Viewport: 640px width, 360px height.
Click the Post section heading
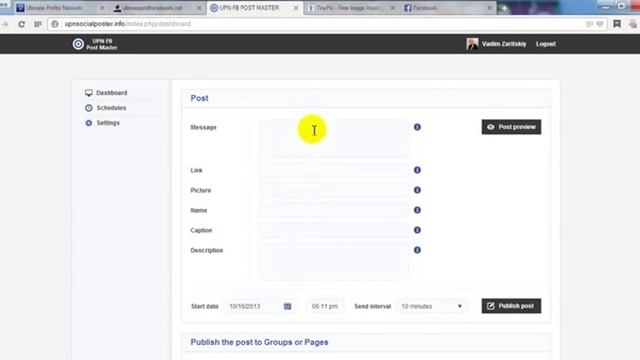tap(199, 98)
